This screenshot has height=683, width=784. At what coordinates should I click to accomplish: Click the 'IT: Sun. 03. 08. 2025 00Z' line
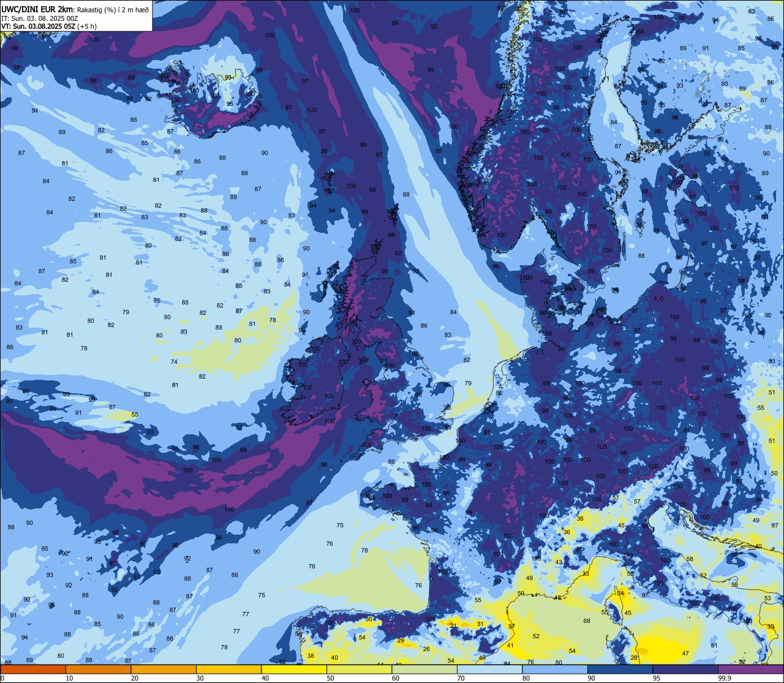tap(40, 18)
